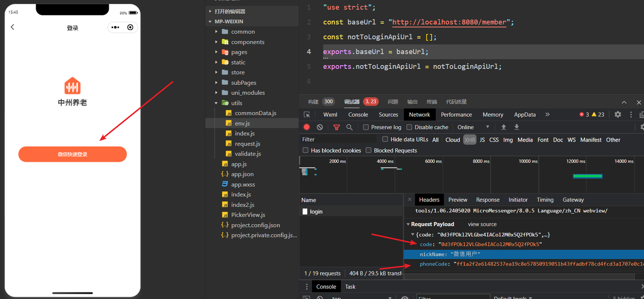The image size is (644, 299).
Task: Switch to the Console tab
Action: (358, 115)
